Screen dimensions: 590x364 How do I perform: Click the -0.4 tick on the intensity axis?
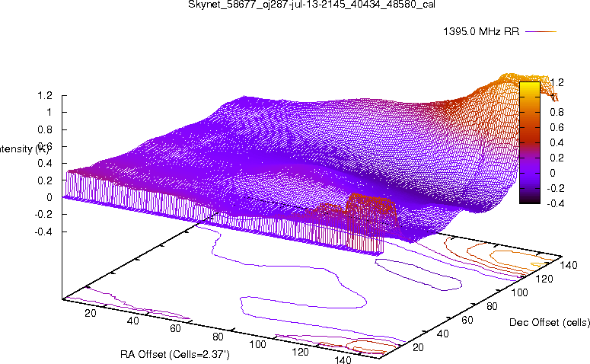click(43, 231)
